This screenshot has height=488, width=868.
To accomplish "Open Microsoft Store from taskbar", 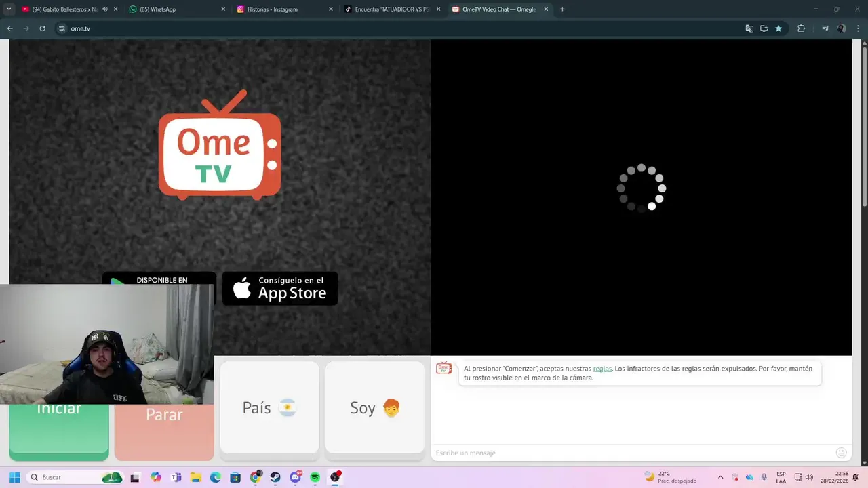I will click(x=235, y=477).
